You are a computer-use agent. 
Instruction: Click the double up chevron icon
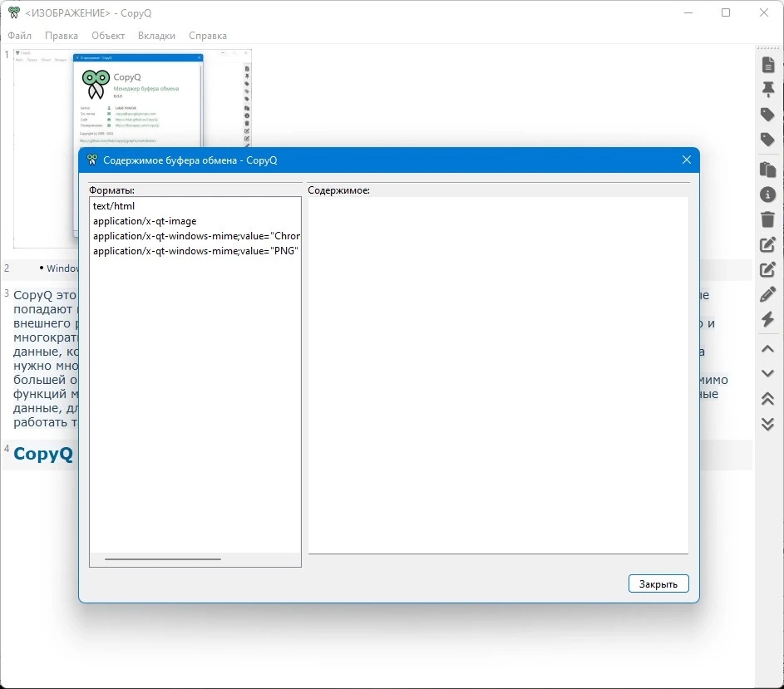pos(768,398)
